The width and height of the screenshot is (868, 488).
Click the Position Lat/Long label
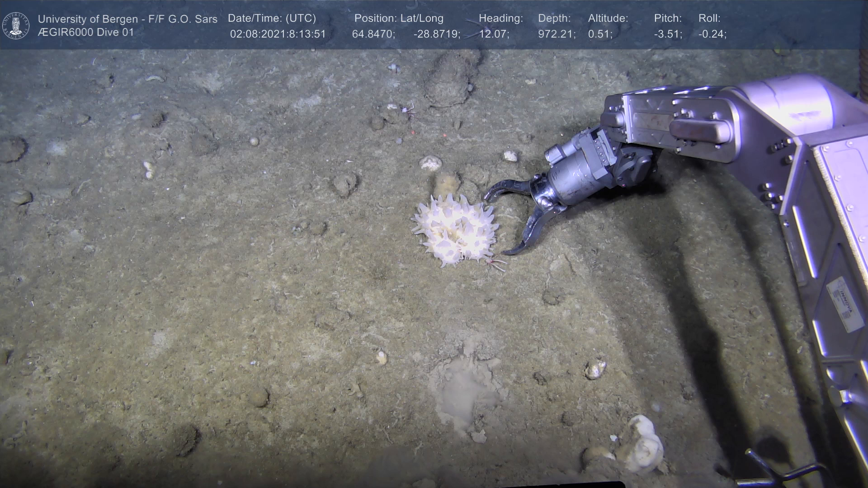click(399, 19)
